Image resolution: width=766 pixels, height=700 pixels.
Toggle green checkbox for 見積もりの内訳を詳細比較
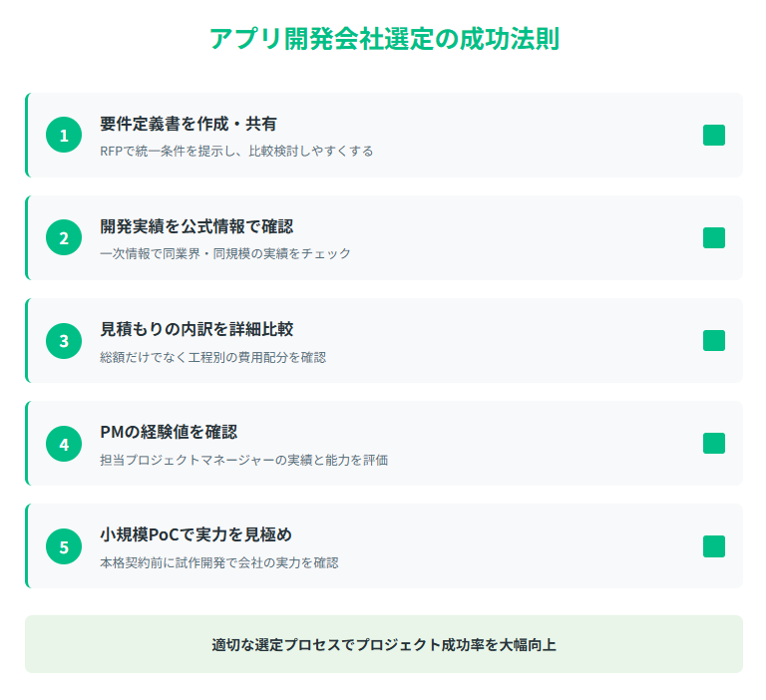click(x=714, y=340)
